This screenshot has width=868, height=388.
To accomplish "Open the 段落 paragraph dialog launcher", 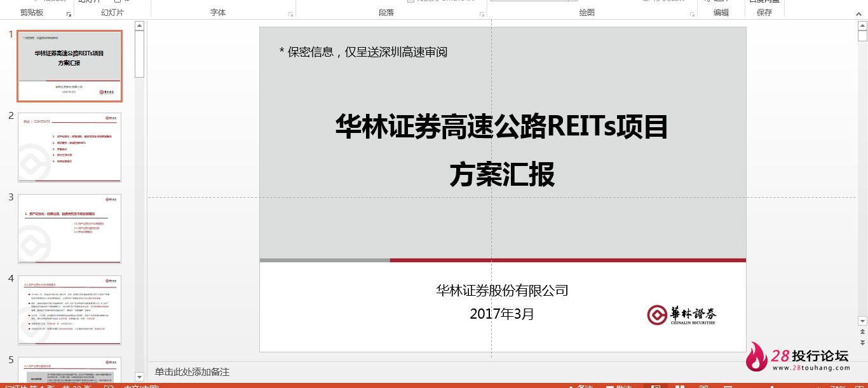I will tap(481, 13).
